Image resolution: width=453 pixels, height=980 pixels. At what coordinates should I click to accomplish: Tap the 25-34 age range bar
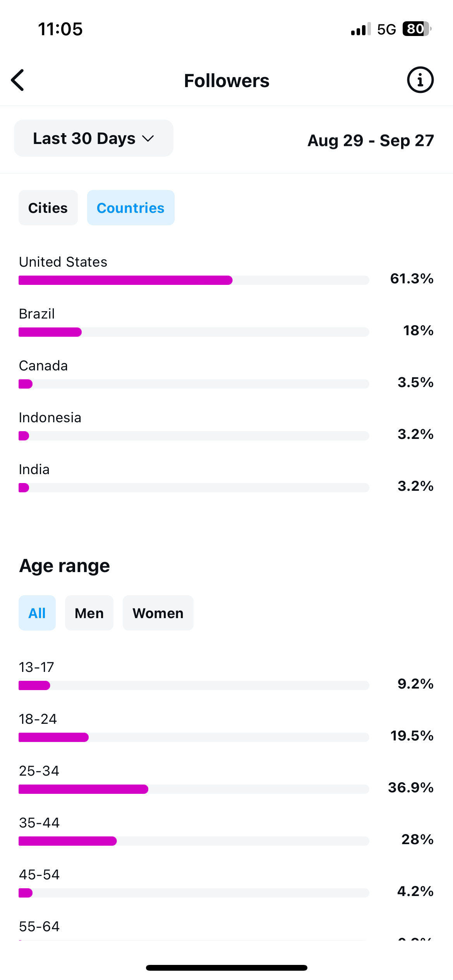(x=194, y=789)
